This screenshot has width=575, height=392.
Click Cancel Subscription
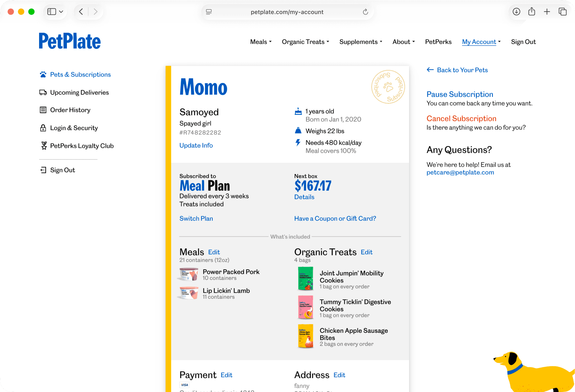pos(461,118)
